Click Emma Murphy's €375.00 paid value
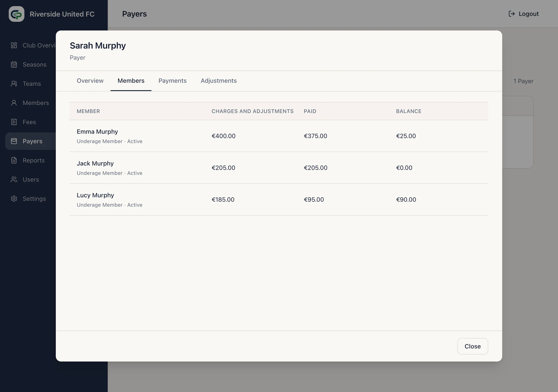The width and height of the screenshot is (558, 392). click(315, 136)
